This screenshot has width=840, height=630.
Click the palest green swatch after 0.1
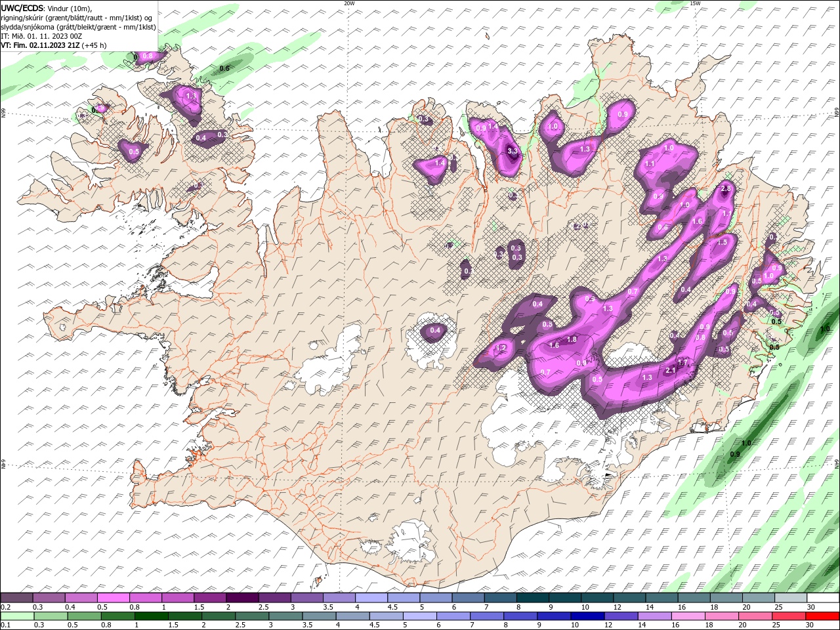point(17,616)
